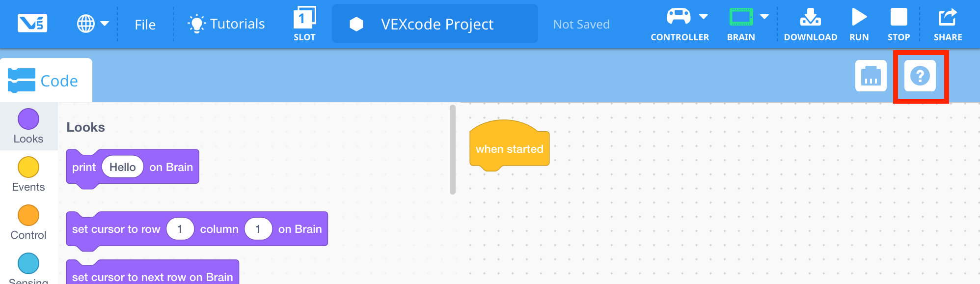The height and width of the screenshot is (284, 980).
Task: Open the Tutorials page
Action: coord(226,23)
